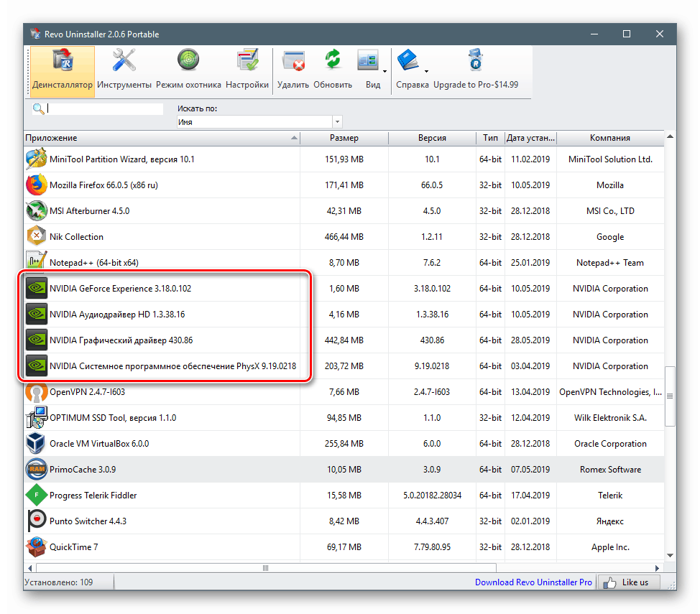The image size is (700, 614).
Task: Open the Инструменты tools icon
Action: (124, 61)
